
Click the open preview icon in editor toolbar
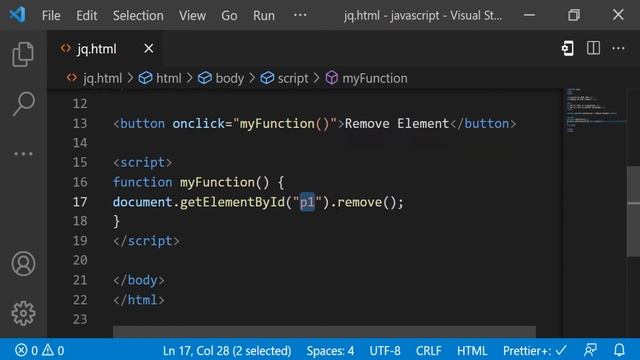click(x=567, y=48)
